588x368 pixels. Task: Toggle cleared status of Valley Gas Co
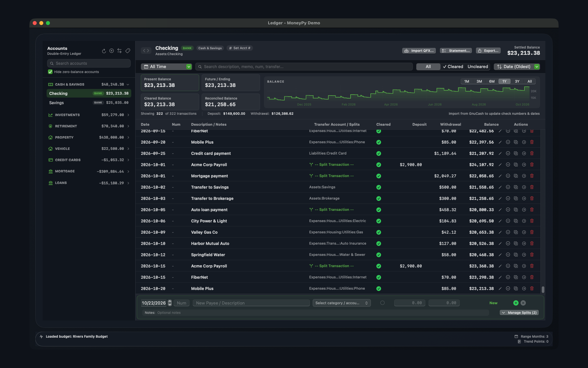379,232
